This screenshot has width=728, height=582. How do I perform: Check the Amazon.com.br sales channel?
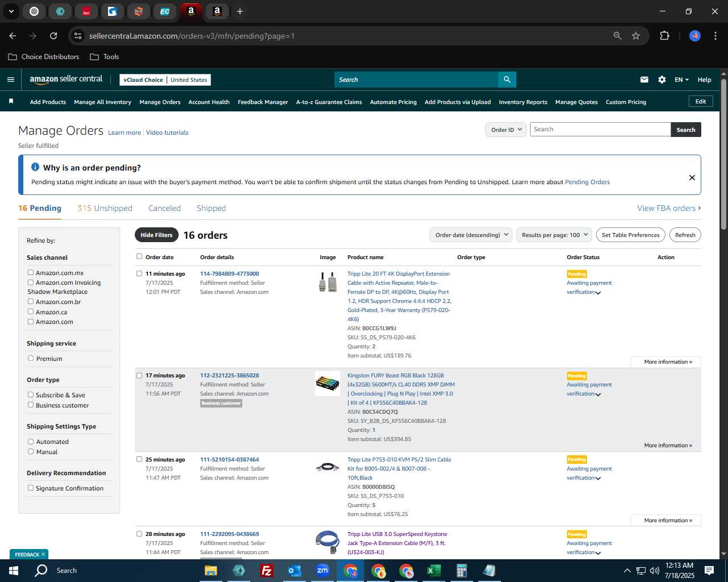[31, 302]
